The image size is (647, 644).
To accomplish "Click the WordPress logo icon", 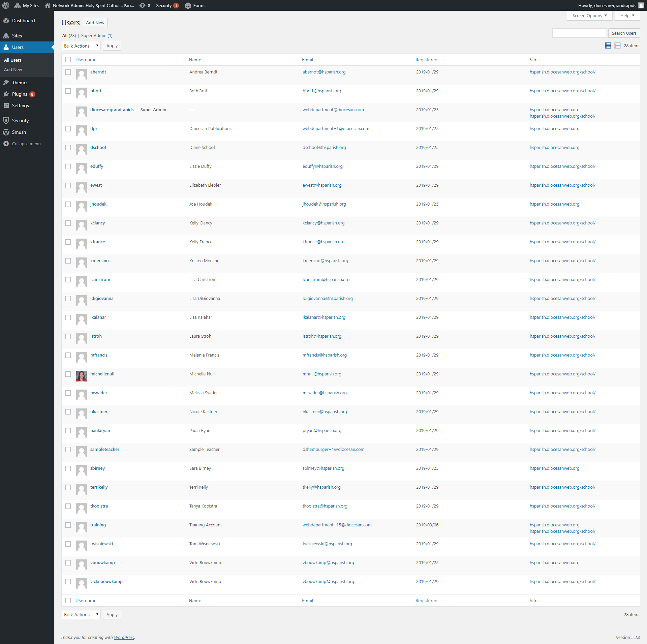I will [6, 5].
